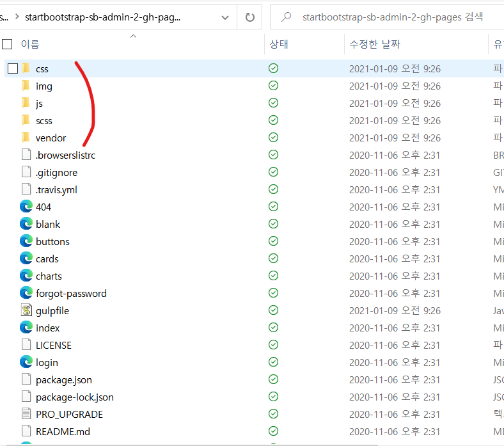Select the blank file name

48,225
